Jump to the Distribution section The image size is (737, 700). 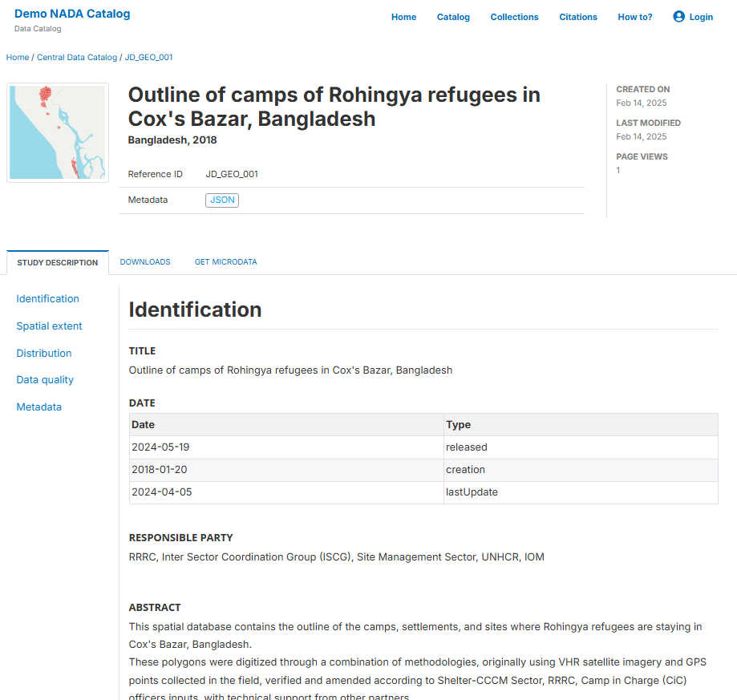click(44, 354)
